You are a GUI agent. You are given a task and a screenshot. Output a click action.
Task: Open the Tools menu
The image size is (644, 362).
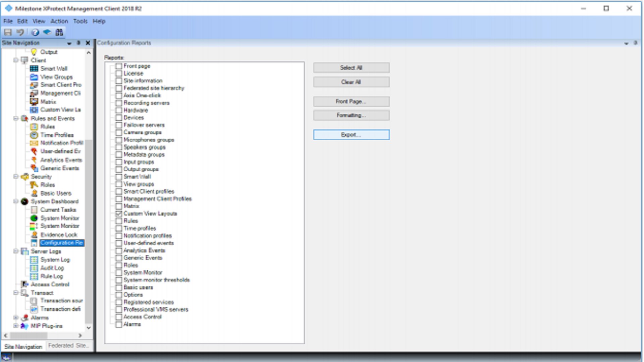pos(80,21)
